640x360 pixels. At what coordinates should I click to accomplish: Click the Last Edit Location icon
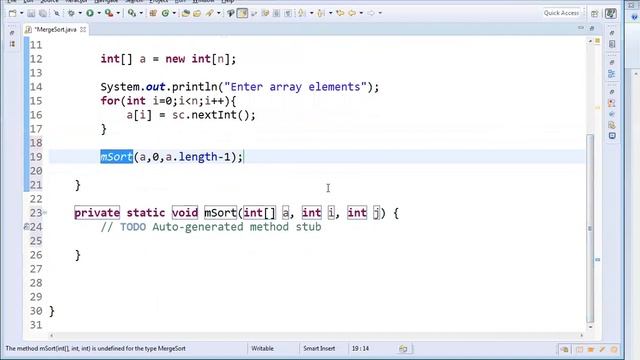coord(340,13)
